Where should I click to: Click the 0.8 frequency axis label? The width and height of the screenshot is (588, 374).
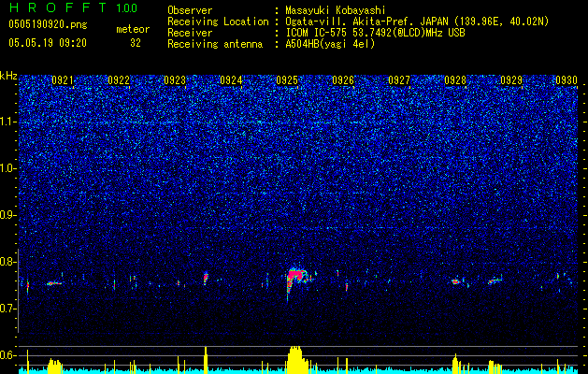(8, 262)
